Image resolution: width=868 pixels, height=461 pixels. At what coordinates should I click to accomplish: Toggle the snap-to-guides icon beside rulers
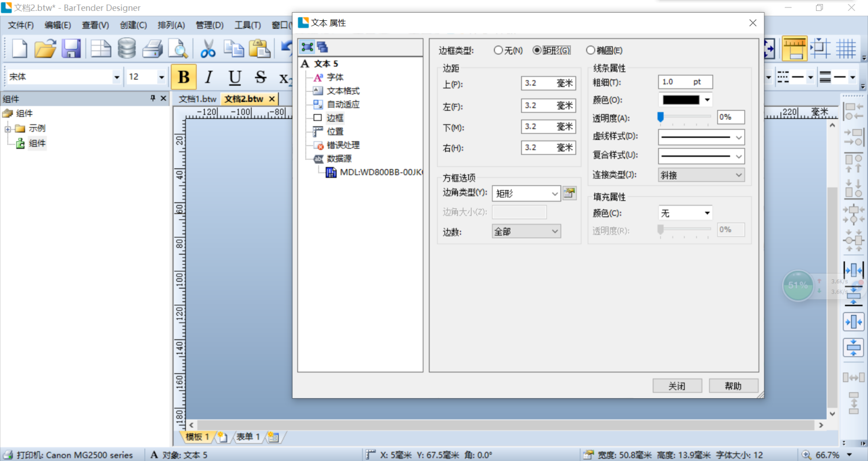(x=821, y=48)
